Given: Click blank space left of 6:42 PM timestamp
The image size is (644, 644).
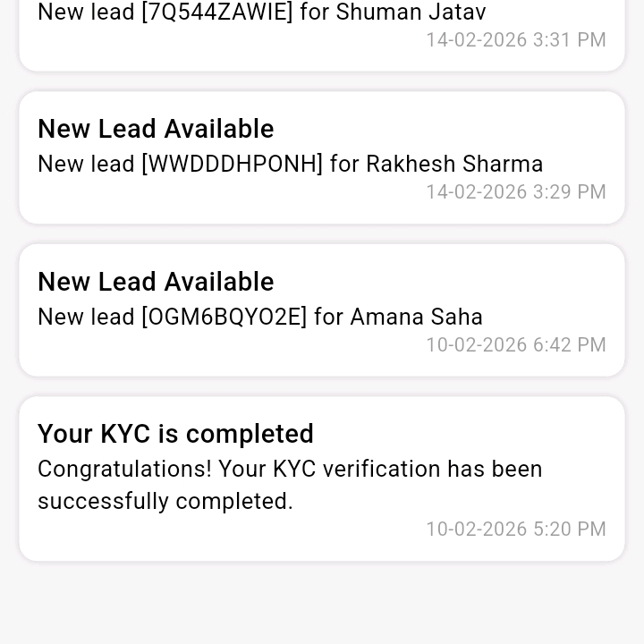Looking at the screenshot, I should (230, 344).
